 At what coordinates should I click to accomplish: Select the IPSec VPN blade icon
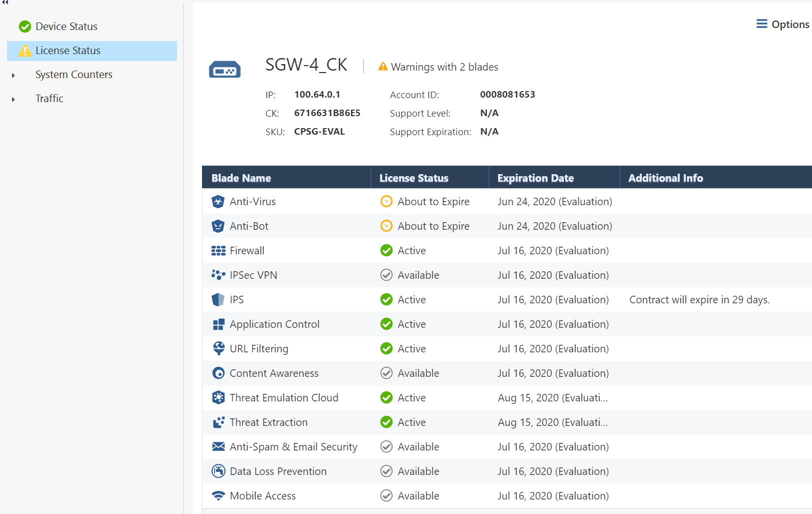pyautogui.click(x=218, y=275)
